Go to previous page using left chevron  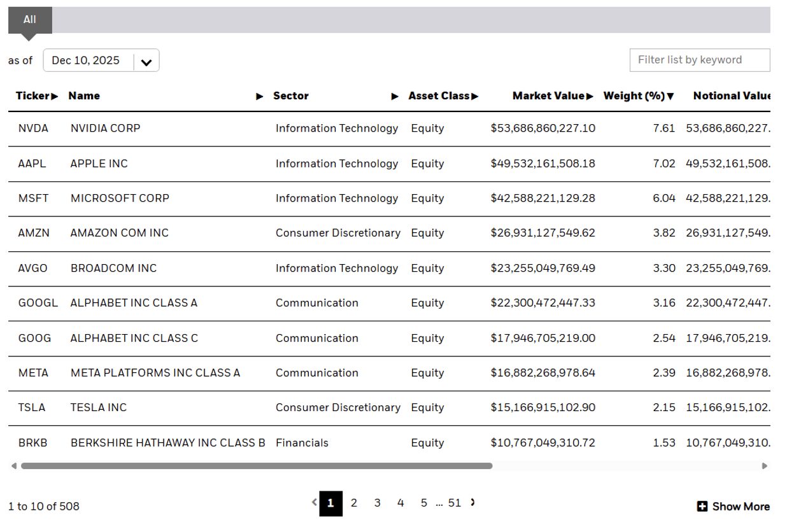coord(314,503)
